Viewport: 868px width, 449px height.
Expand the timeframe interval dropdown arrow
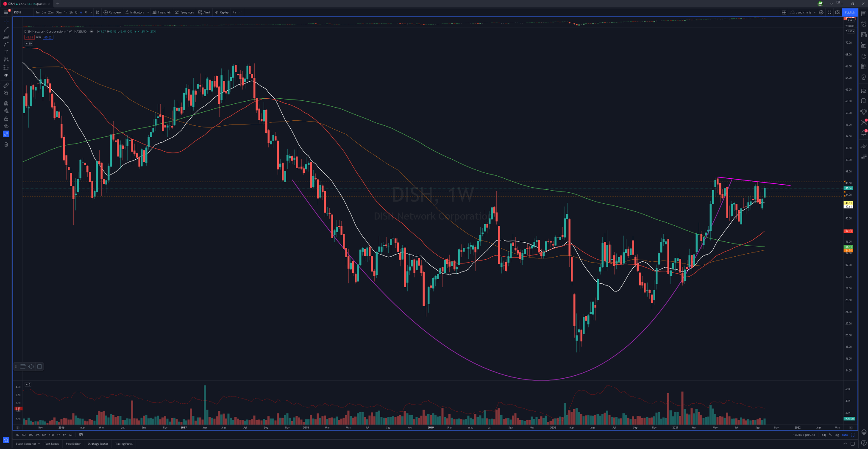coord(91,12)
